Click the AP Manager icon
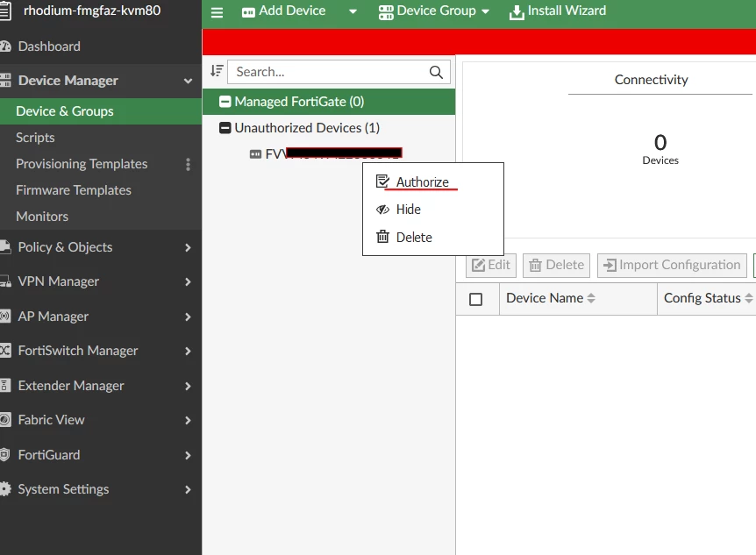This screenshot has width=756, height=555. [4, 317]
